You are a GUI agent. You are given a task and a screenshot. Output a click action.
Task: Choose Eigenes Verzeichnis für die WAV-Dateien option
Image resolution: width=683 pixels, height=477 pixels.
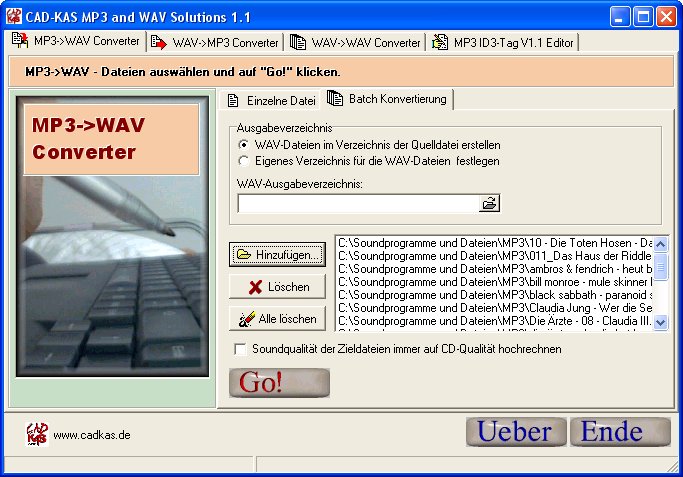pos(243,159)
